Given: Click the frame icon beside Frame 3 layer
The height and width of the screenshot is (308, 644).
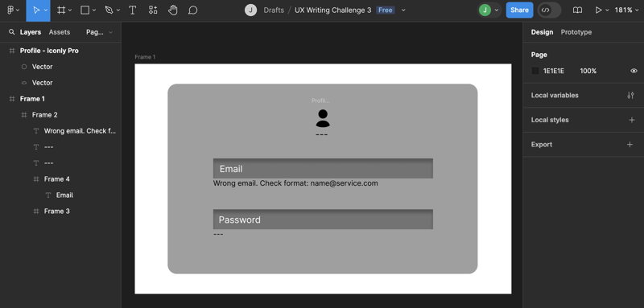Looking at the screenshot, I should [x=36, y=211].
